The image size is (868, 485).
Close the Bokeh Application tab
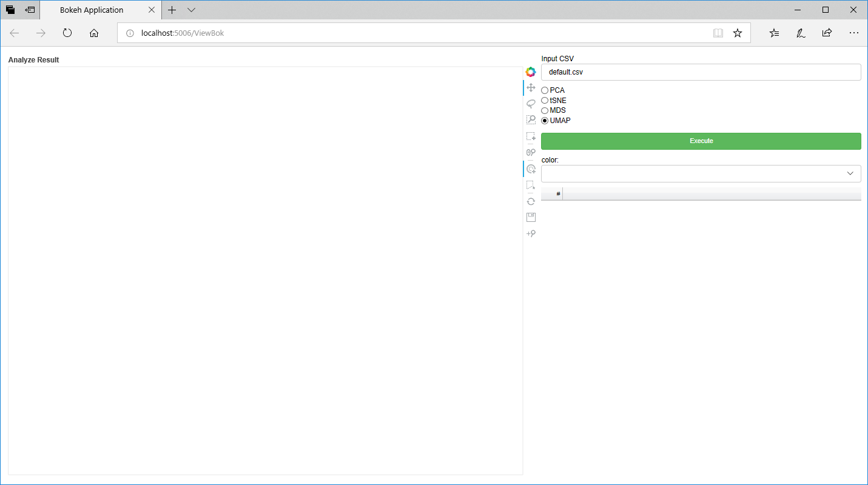pyautogui.click(x=152, y=10)
